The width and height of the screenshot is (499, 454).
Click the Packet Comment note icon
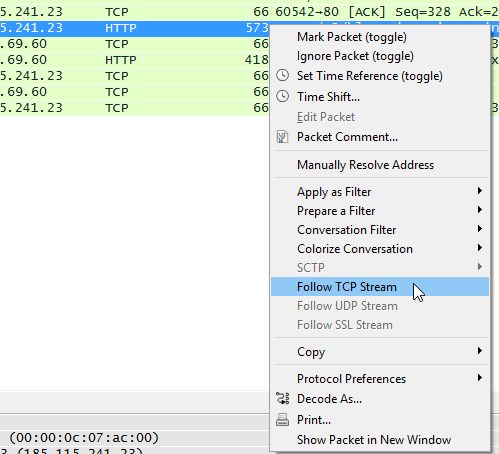click(282, 137)
